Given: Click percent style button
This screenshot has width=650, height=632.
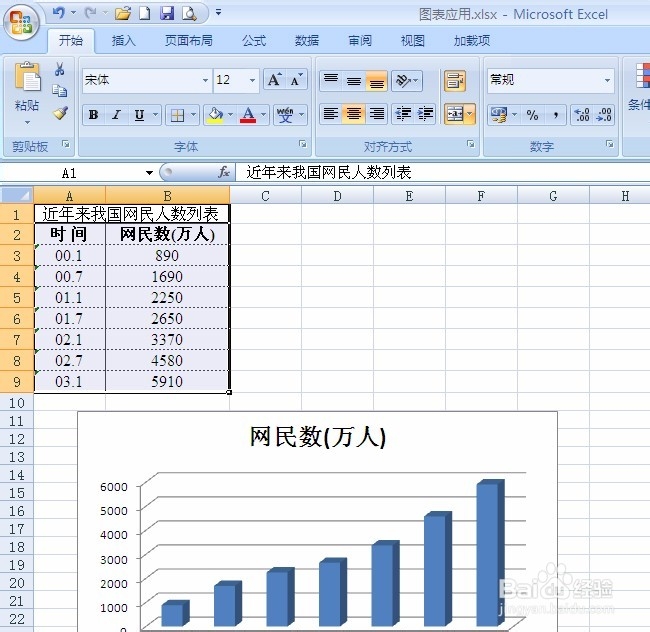Looking at the screenshot, I should [x=532, y=115].
